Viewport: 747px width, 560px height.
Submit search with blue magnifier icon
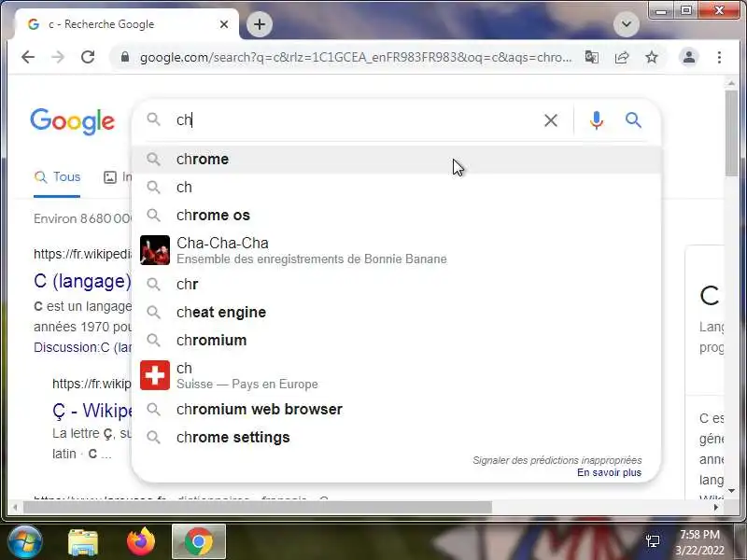pyautogui.click(x=633, y=120)
